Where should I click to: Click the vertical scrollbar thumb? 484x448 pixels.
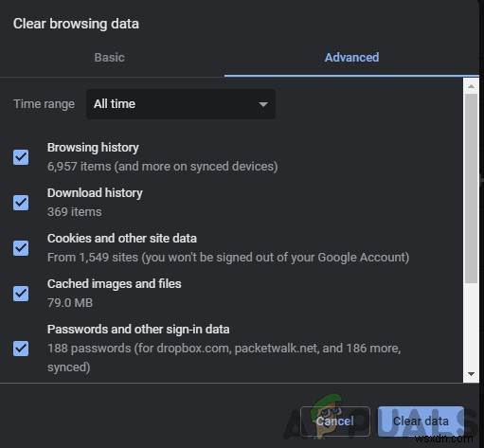471,188
